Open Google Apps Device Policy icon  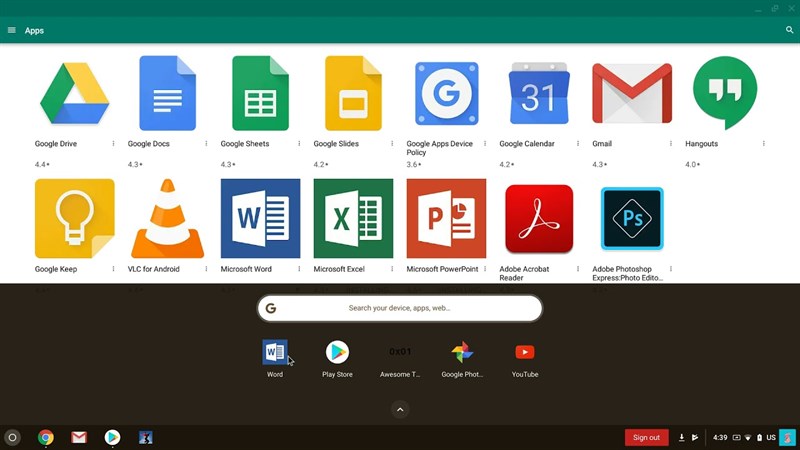click(x=446, y=93)
